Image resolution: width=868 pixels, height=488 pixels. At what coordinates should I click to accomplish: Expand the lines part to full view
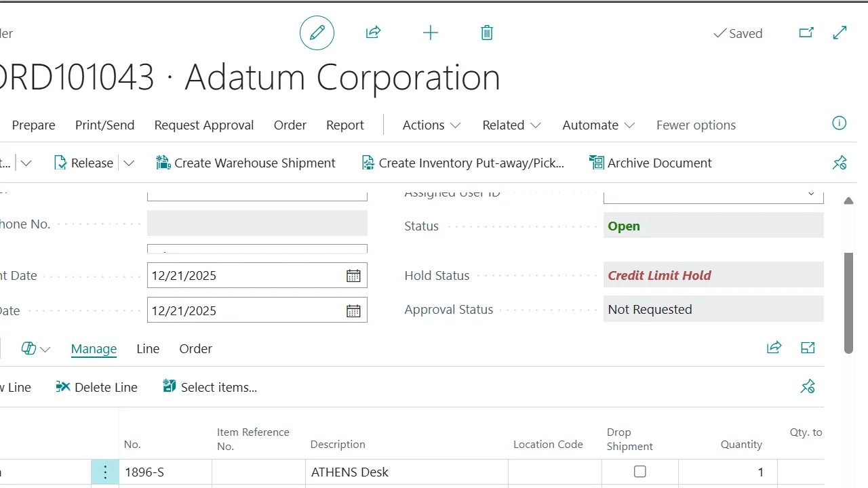[808, 348]
